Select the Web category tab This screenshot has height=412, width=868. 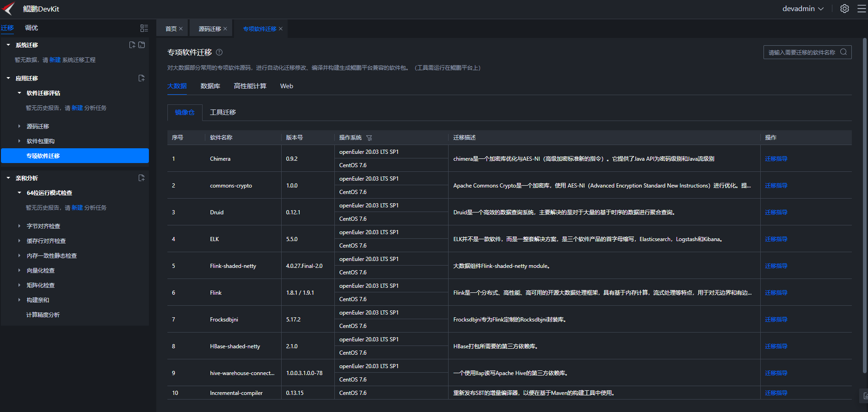[287, 86]
